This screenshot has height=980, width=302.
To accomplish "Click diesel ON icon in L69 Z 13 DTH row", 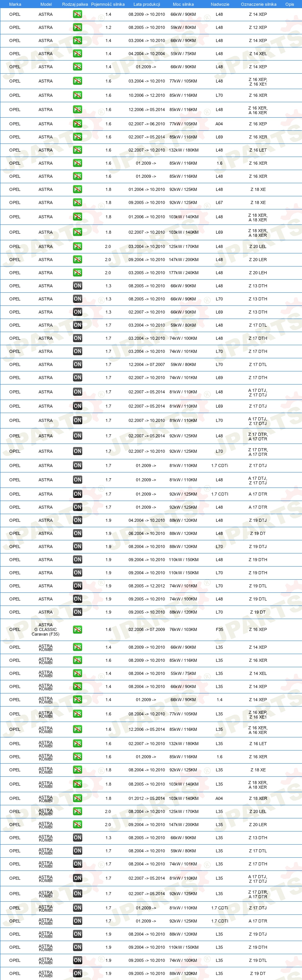I will pos(78,312).
